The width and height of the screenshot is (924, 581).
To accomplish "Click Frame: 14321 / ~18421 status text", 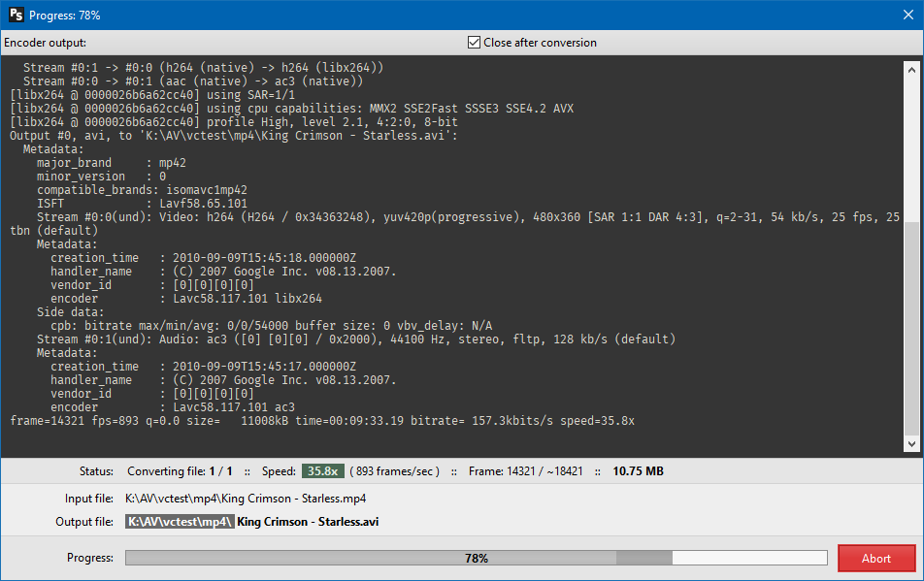I will click(526, 471).
